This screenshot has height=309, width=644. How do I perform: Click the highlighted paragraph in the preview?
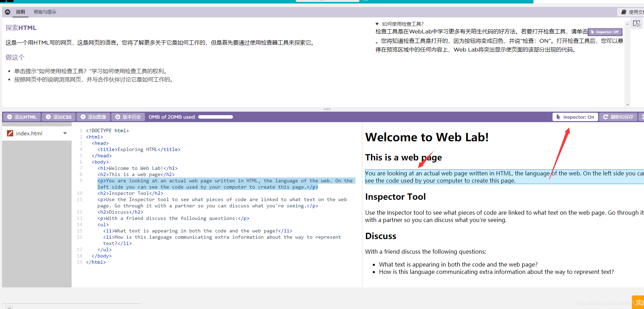click(x=504, y=177)
